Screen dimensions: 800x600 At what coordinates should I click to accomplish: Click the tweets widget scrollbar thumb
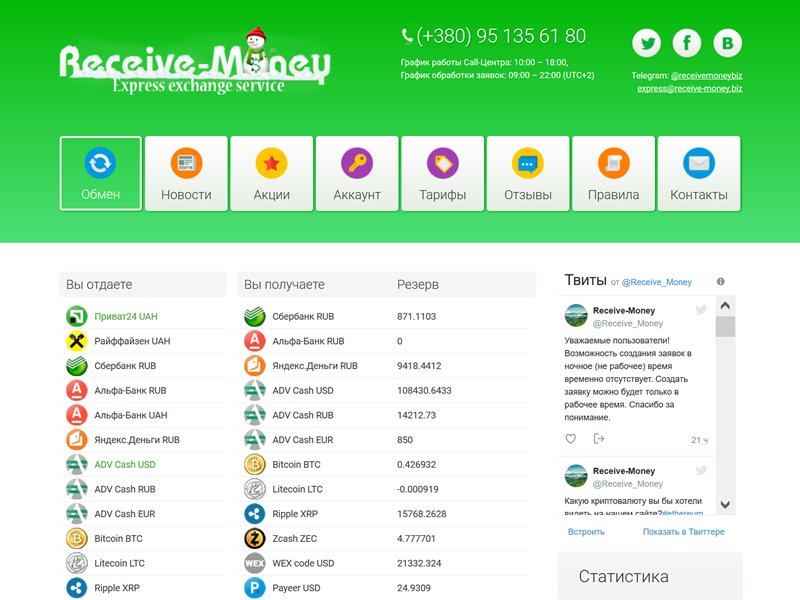[725, 327]
